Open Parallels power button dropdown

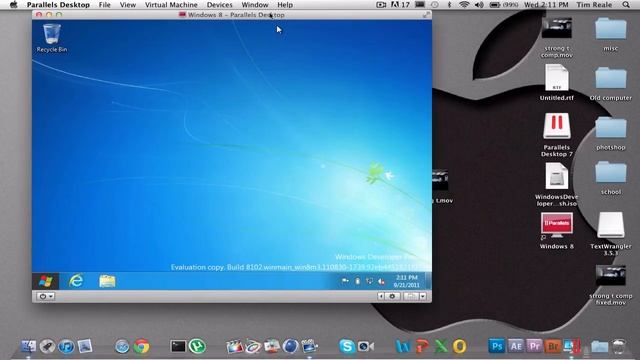click(45, 296)
